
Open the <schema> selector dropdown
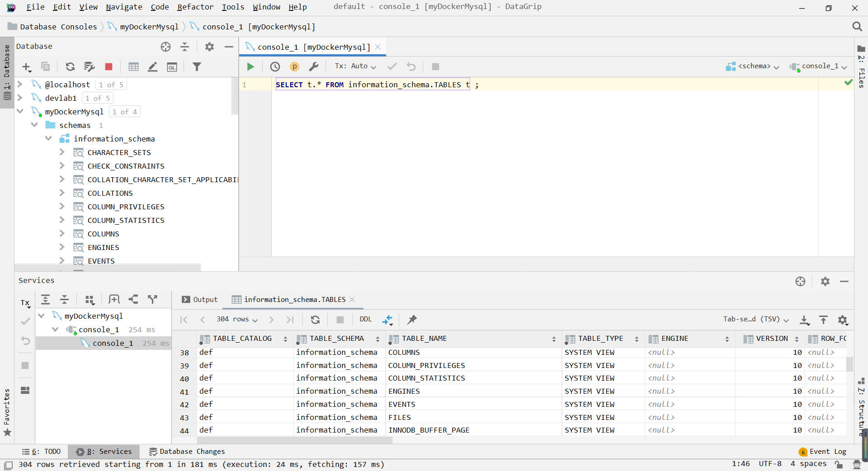point(753,66)
